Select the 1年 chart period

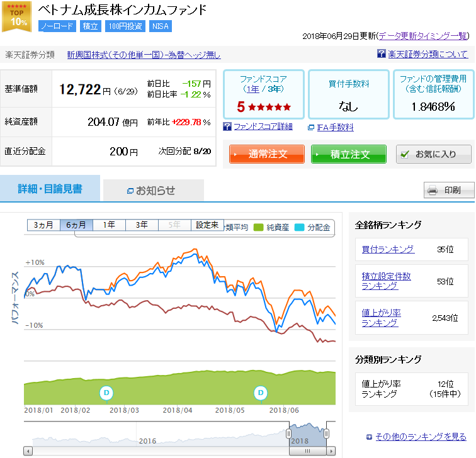pos(109,225)
